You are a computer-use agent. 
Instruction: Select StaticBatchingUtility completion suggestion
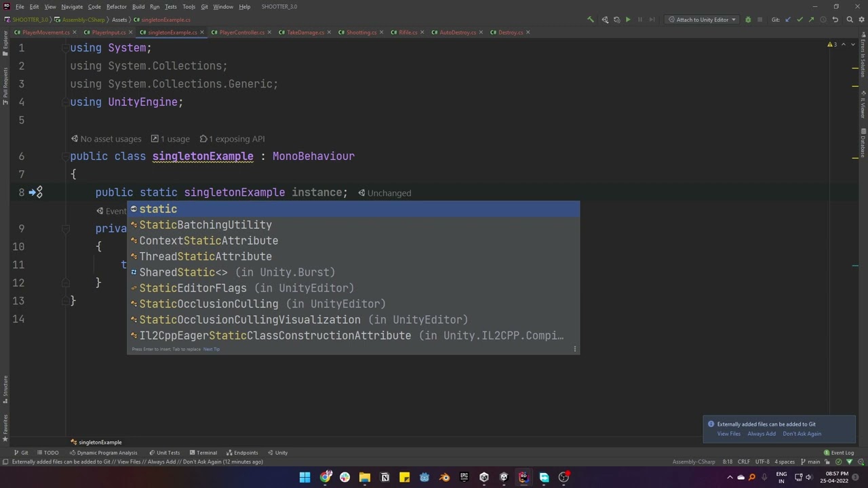353,225
